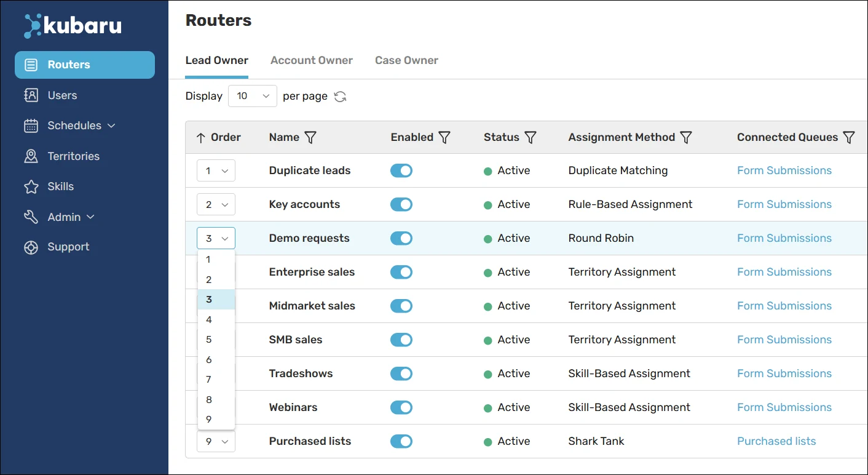Open order dropdown for Purchased lists
The height and width of the screenshot is (475, 868).
click(216, 442)
